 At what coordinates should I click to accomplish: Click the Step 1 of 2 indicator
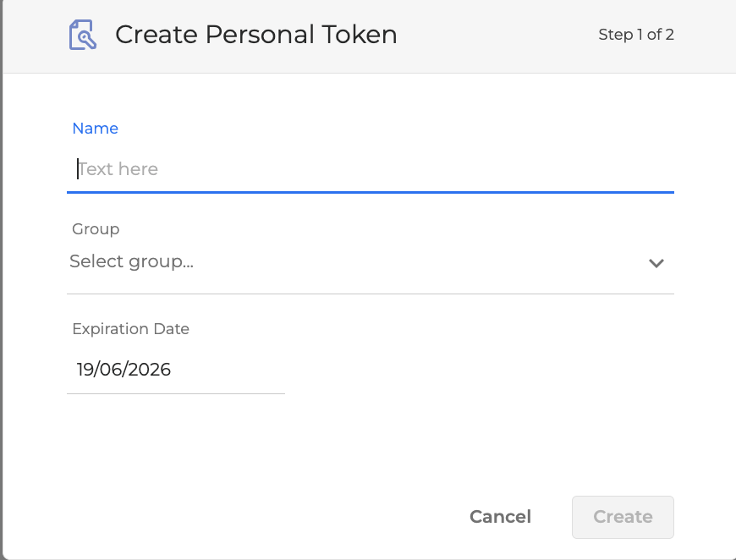coord(636,35)
